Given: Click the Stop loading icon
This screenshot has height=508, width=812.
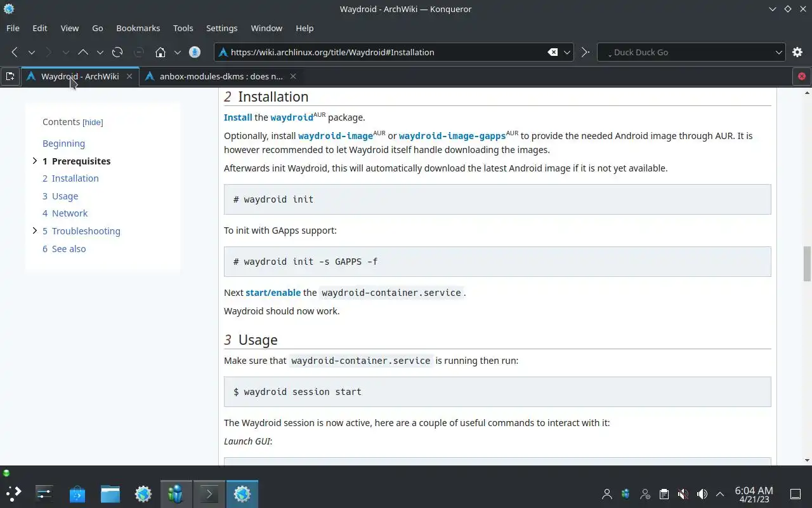Looking at the screenshot, I should tap(139, 52).
